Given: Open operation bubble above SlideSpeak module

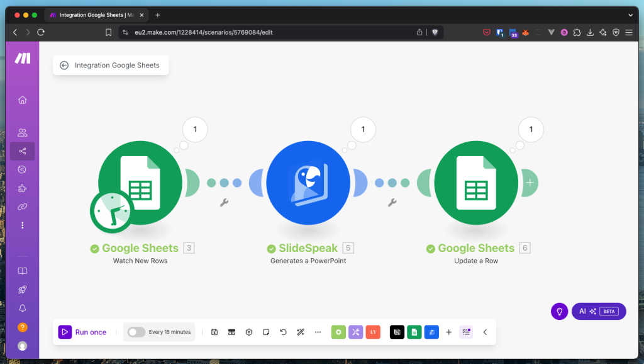Looking at the screenshot, I should tap(363, 130).
